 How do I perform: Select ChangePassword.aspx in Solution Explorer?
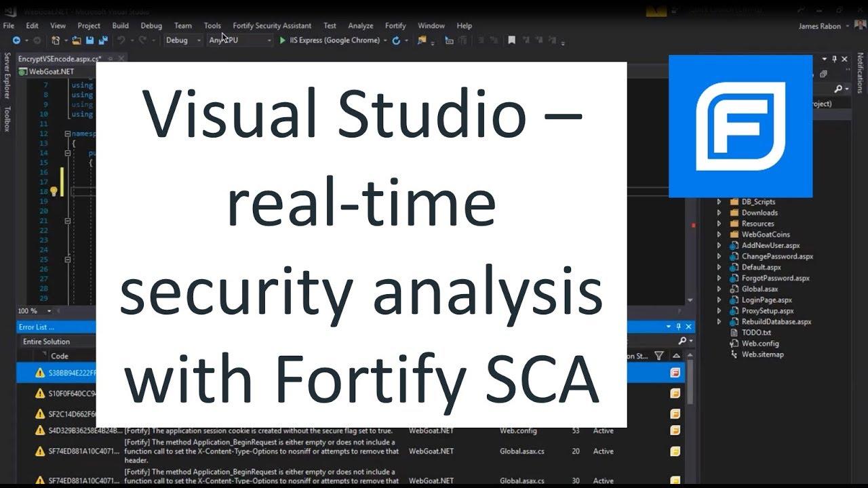tap(777, 256)
